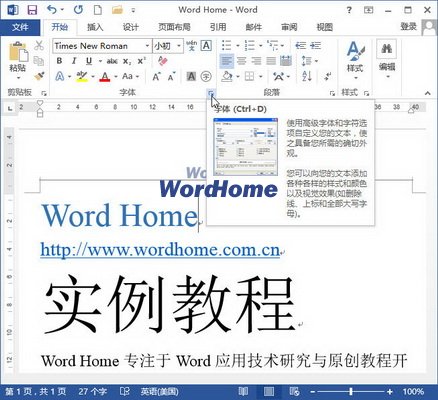Click the Styles (样式) gallery icon
Screen dimensions: 438x400
(355, 51)
